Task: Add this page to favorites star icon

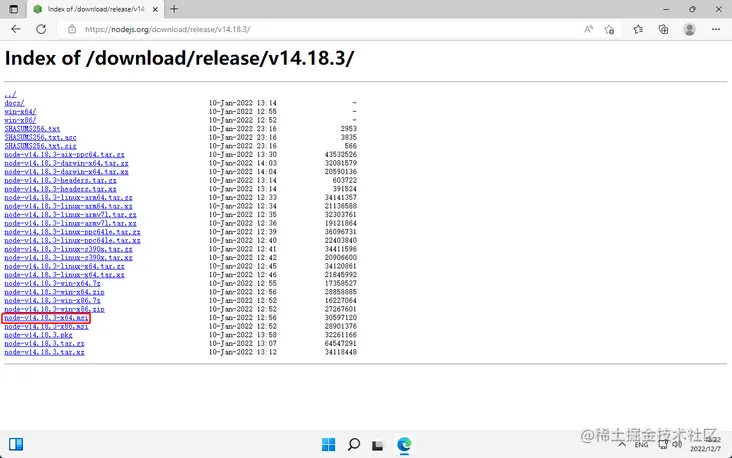Action: pyautogui.click(x=609, y=29)
